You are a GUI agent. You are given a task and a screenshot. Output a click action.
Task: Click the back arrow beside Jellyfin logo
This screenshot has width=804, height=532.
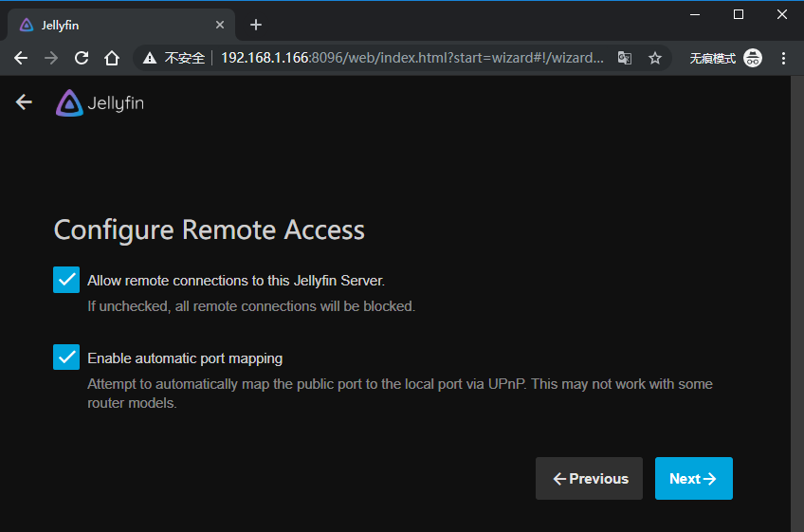tap(24, 102)
